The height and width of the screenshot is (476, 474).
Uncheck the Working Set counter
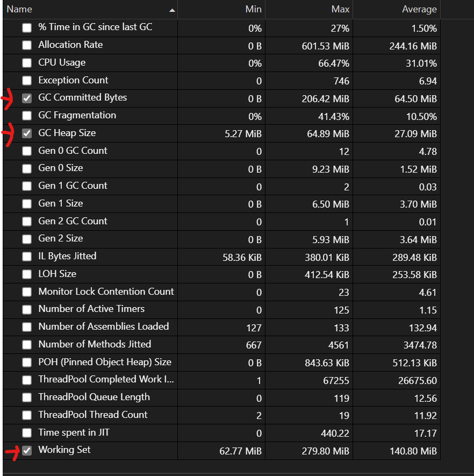pyautogui.click(x=27, y=451)
